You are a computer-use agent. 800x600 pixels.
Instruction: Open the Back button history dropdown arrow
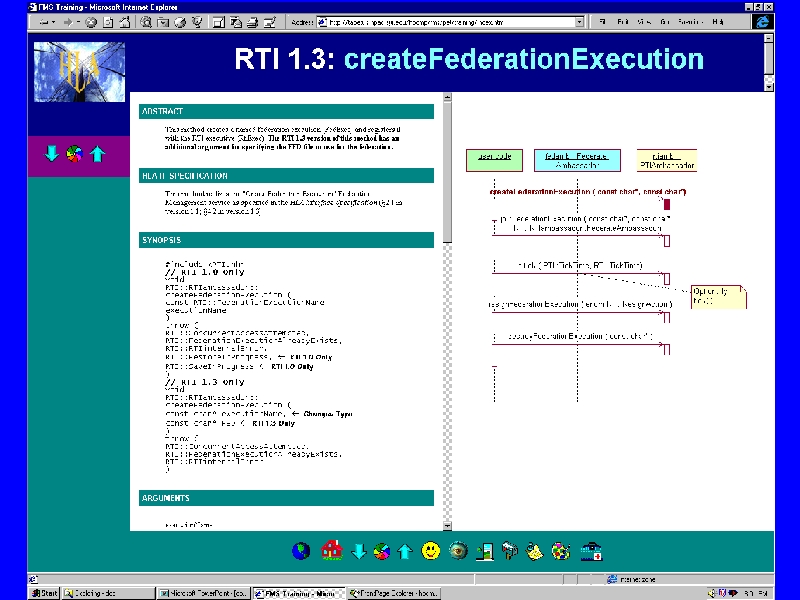(x=53, y=22)
